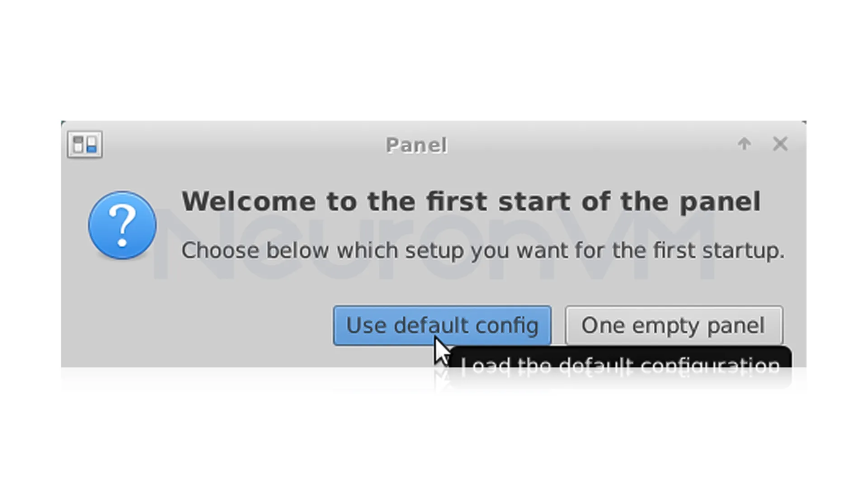This screenshot has height=488, width=868.
Task: Dismiss the first-start dialog via X icon
Action: 780,144
